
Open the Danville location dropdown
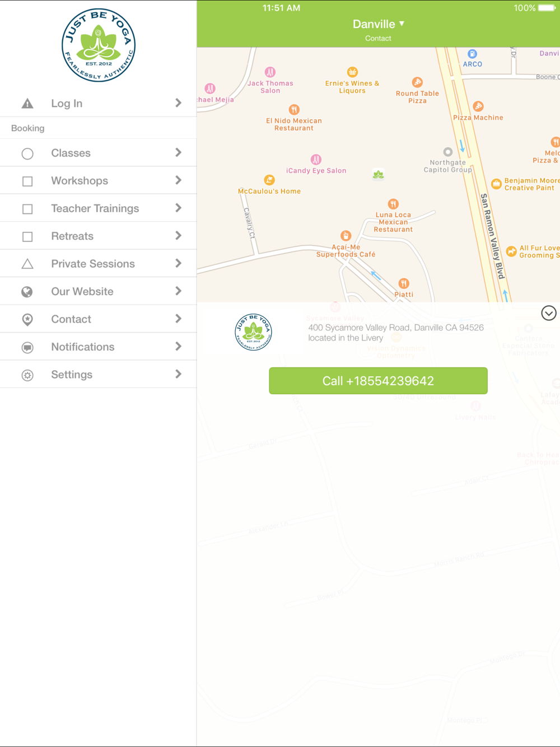click(379, 24)
